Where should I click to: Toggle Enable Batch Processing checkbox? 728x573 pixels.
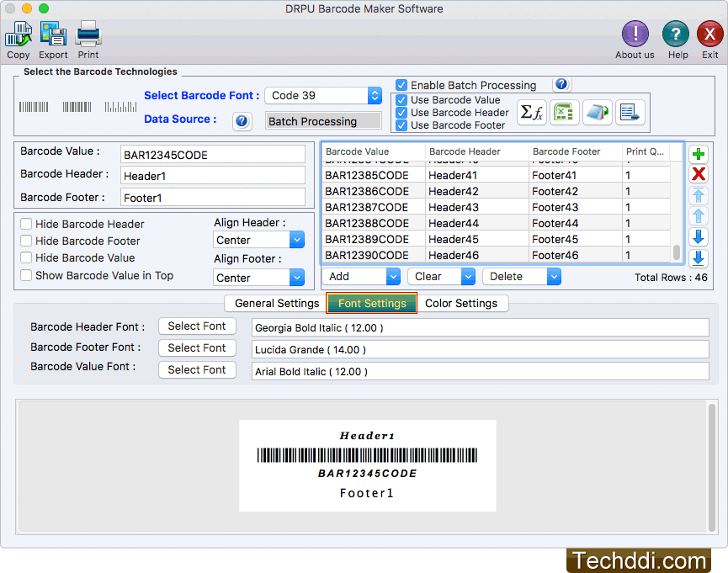point(401,85)
